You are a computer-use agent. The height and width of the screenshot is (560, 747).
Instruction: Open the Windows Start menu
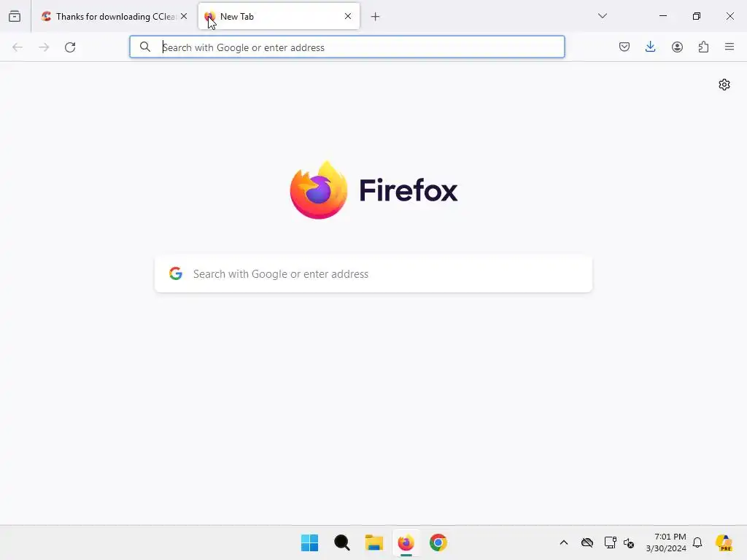click(x=309, y=542)
